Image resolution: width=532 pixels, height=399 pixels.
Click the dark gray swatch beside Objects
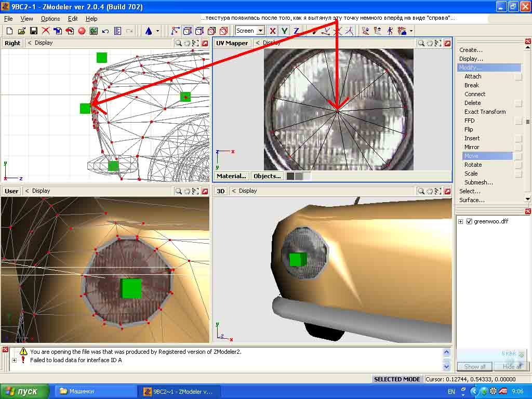[x=290, y=176]
